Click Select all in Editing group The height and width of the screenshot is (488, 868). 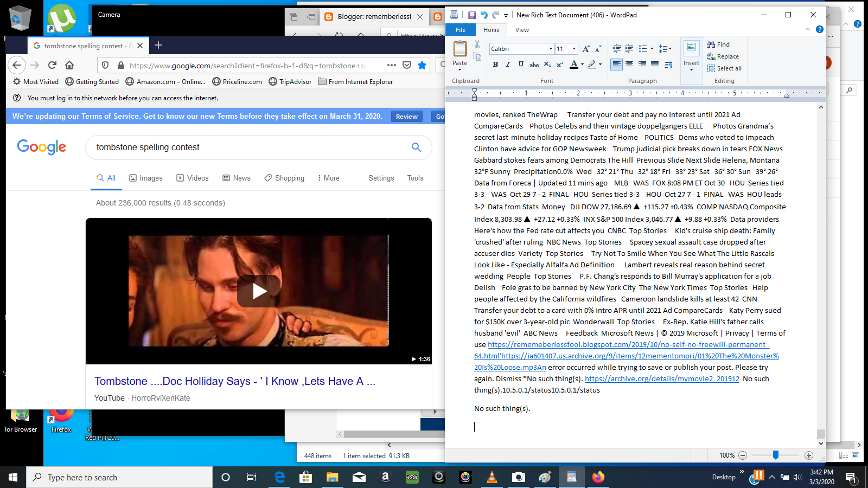(x=724, y=68)
